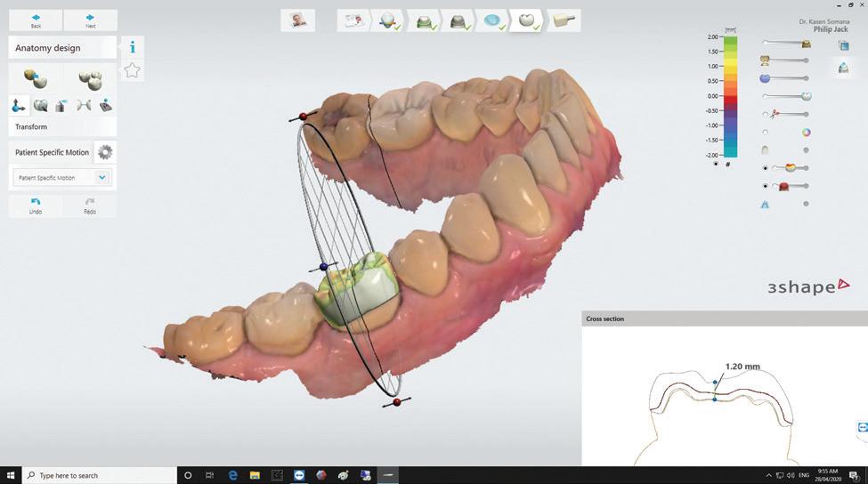
Task: Click the blue center handle on ring
Action: [x=324, y=267]
